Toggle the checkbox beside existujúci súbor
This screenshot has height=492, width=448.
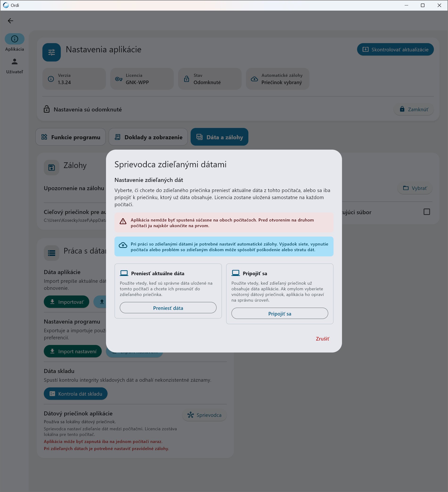pos(427,212)
